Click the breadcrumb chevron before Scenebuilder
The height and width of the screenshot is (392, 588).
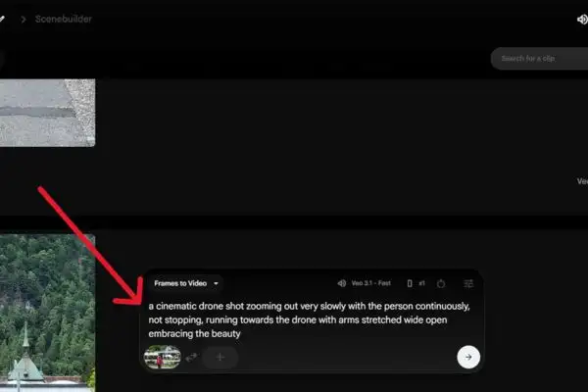(24, 20)
